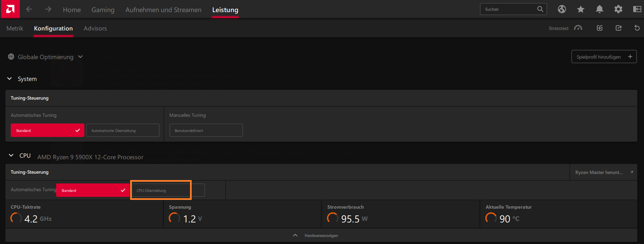Click the reset arrow icon
Viewport: 644px width, 244px height.
click(637, 28)
